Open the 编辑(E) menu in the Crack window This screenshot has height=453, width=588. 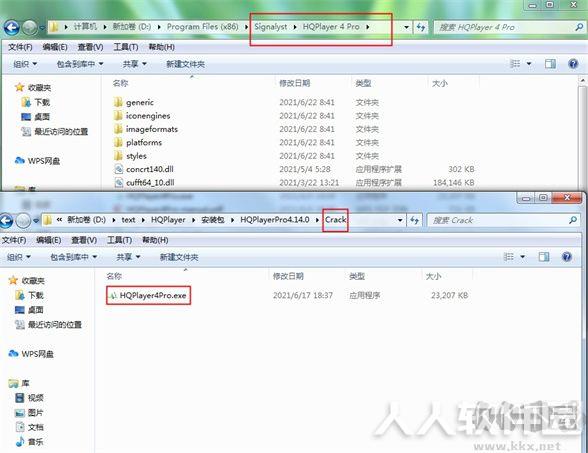pyautogui.click(x=49, y=240)
